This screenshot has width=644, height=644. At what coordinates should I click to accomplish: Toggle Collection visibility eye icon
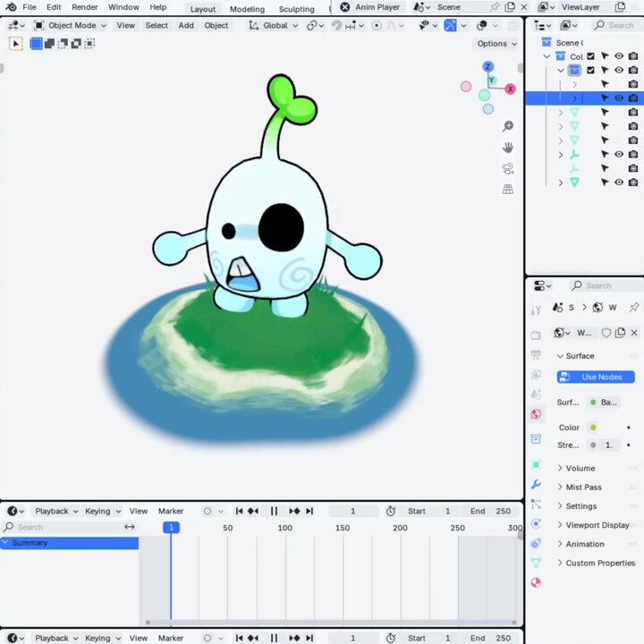(x=619, y=56)
